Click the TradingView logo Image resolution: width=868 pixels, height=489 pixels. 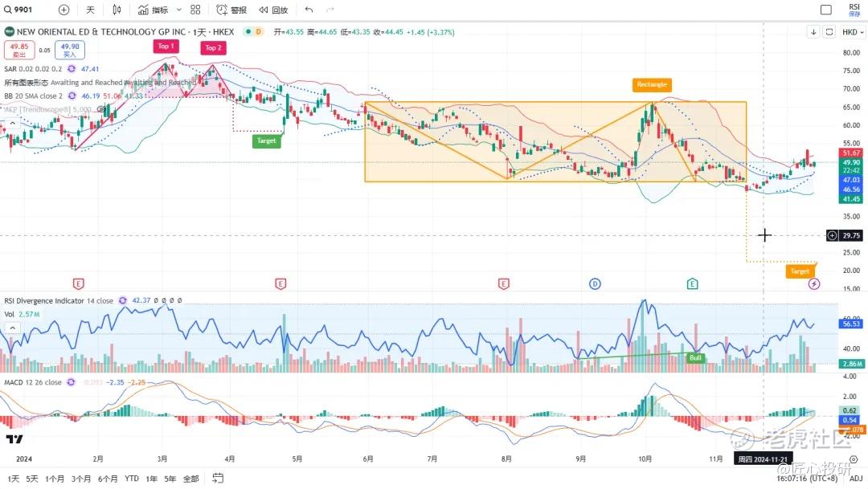click(14, 439)
